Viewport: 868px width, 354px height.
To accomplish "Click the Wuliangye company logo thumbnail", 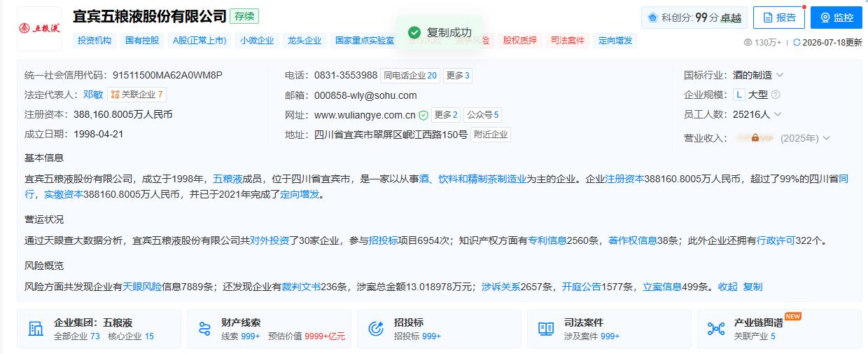I will pos(39,29).
